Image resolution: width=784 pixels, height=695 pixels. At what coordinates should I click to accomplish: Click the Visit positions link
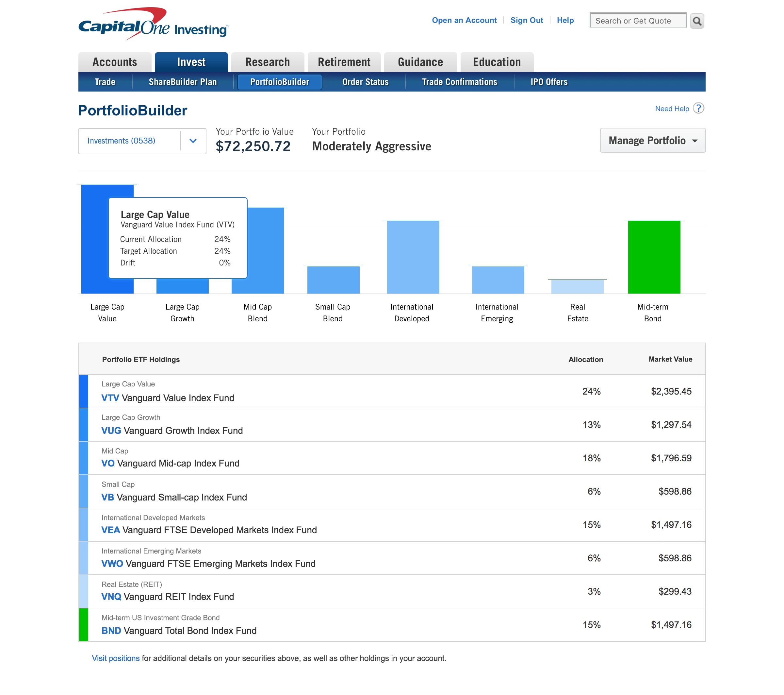(115, 658)
